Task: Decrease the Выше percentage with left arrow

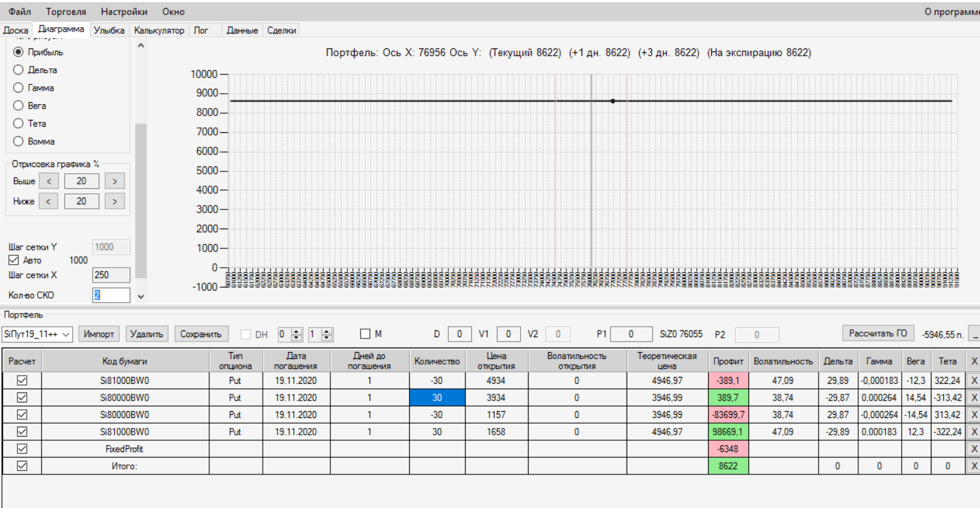Action: [x=49, y=181]
